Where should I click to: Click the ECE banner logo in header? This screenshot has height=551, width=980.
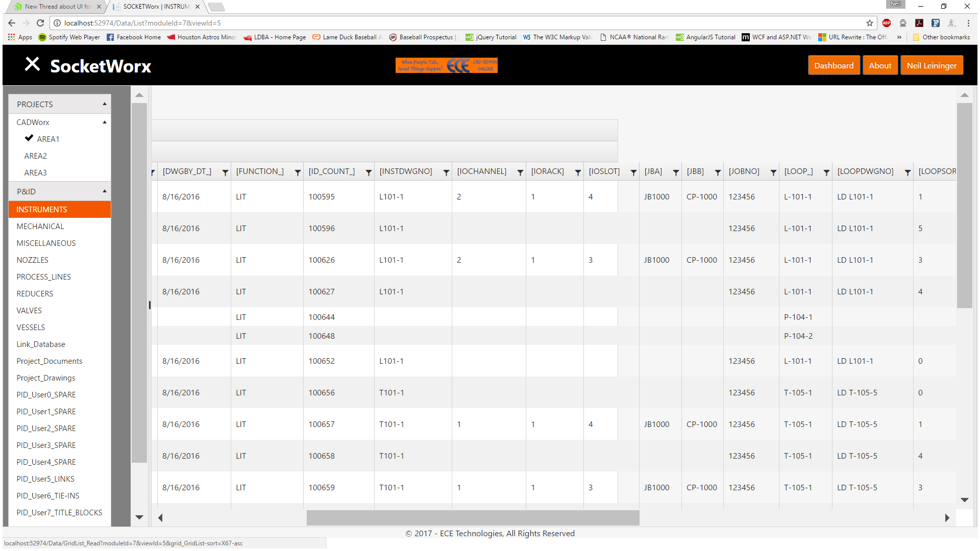(x=446, y=65)
